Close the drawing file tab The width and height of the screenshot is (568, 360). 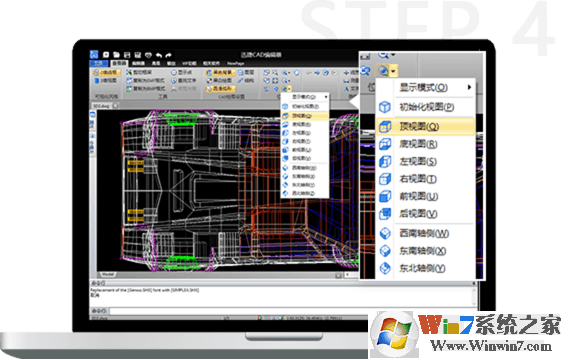[x=115, y=106]
